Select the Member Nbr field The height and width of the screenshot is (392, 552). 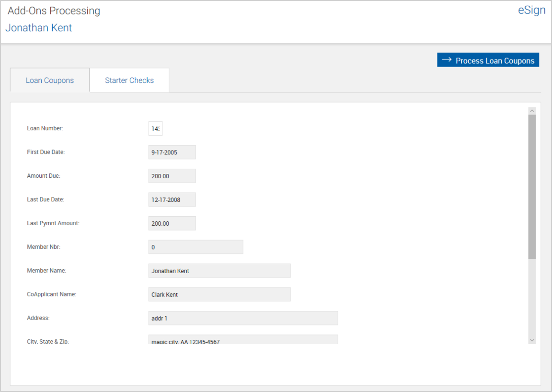(195, 247)
